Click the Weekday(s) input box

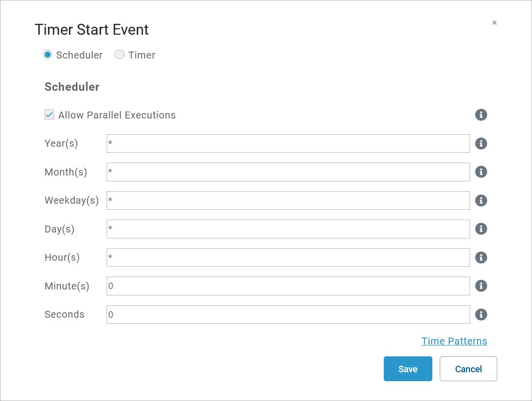(288, 201)
